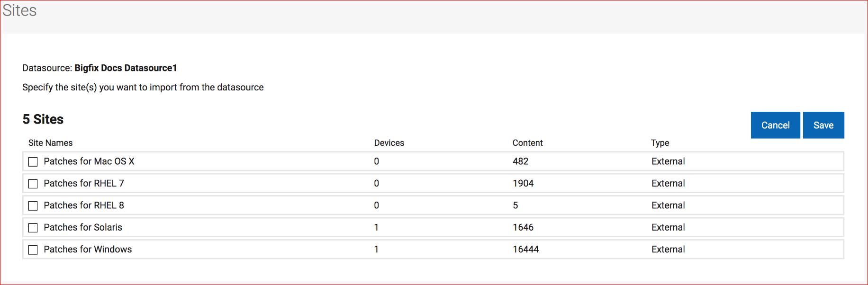The width and height of the screenshot is (868, 285).
Task: Click the Site Names column header
Action: (x=50, y=143)
